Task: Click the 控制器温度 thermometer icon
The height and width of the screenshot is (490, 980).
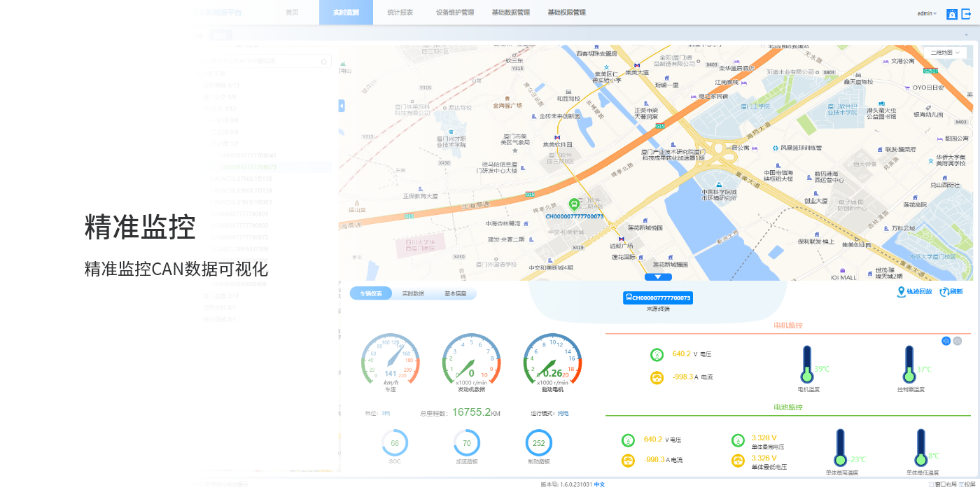Action: [909, 365]
